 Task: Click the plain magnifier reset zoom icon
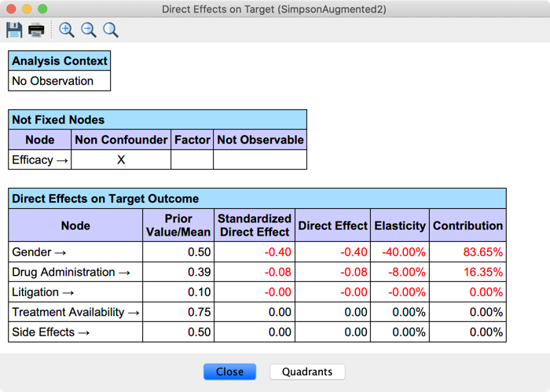tap(111, 30)
